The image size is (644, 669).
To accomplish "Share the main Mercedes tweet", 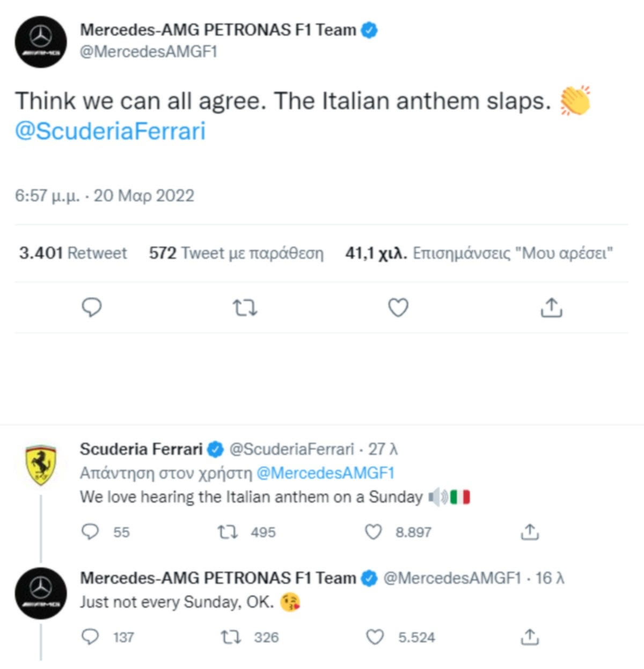I will coord(551,308).
